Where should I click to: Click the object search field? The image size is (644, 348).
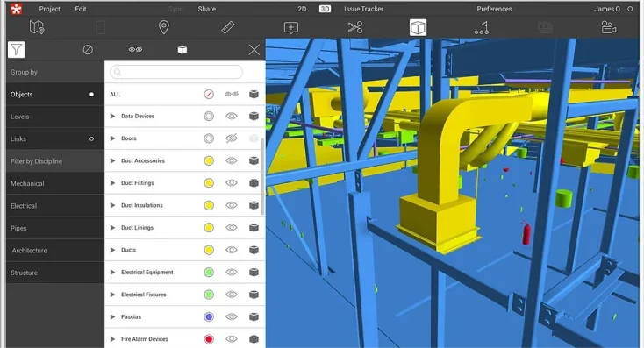click(x=176, y=72)
